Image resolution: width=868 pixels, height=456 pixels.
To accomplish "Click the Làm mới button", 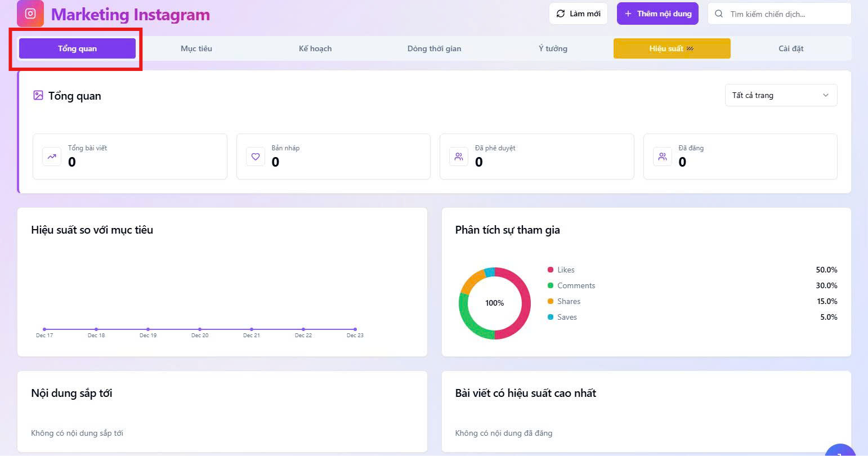I will point(578,14).
